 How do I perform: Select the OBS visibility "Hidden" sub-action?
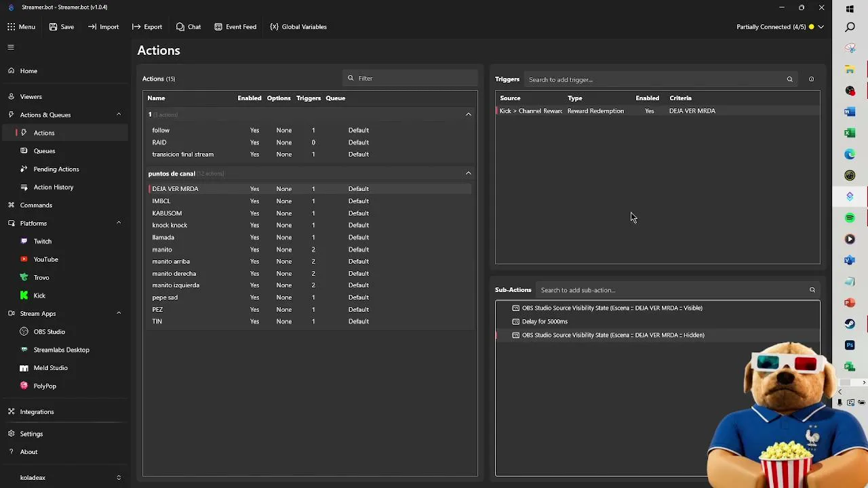pyautogui.click(x=657, y=335)
